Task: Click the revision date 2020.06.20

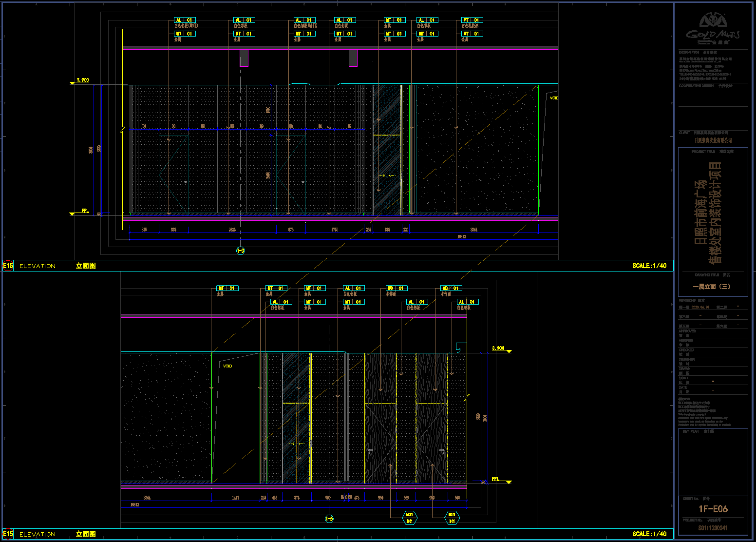Action: [x=702, y=308]
